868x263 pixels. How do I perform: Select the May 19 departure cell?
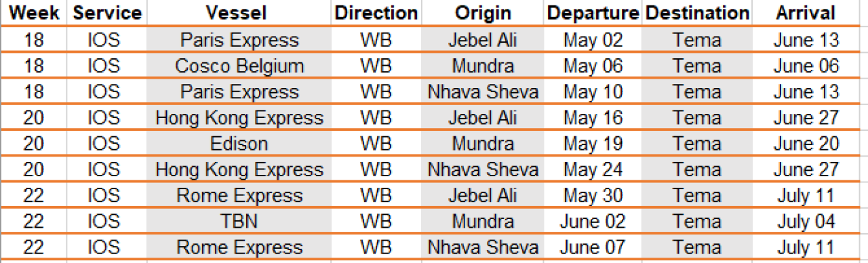click(593, 144)
